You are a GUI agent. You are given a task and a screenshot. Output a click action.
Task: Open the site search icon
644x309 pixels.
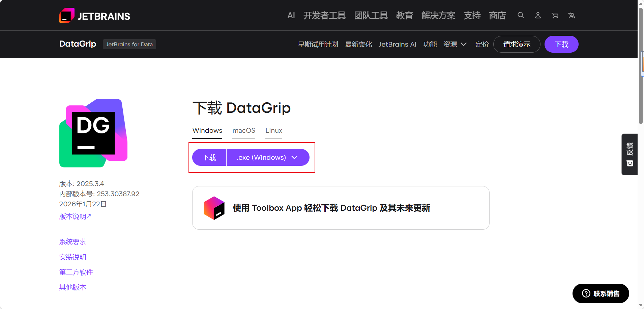point(521,16)
